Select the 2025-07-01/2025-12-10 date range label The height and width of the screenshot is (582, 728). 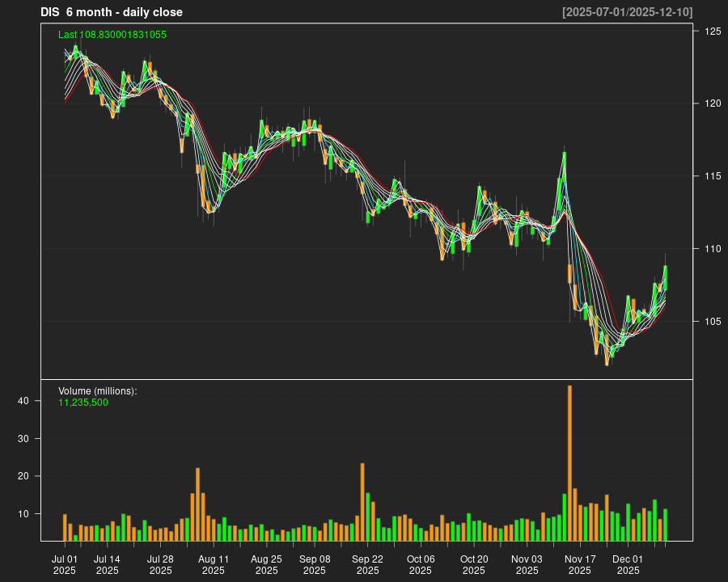tap(627, 12)
